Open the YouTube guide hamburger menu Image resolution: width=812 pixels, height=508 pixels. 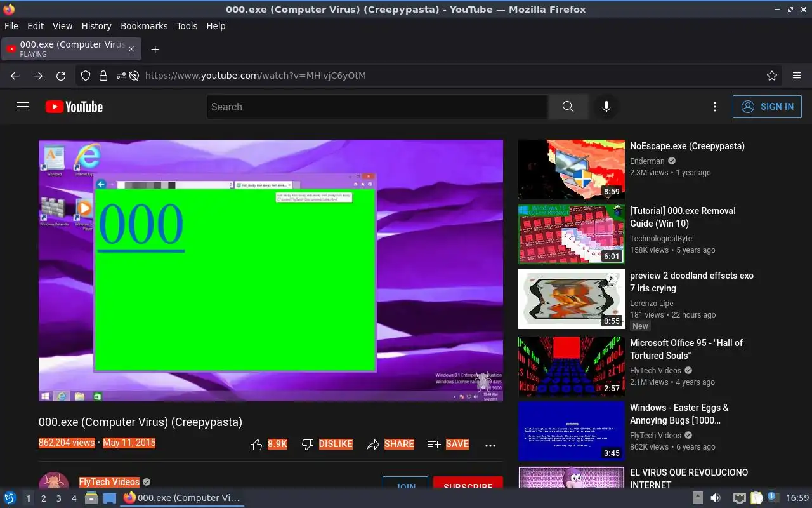23,107
